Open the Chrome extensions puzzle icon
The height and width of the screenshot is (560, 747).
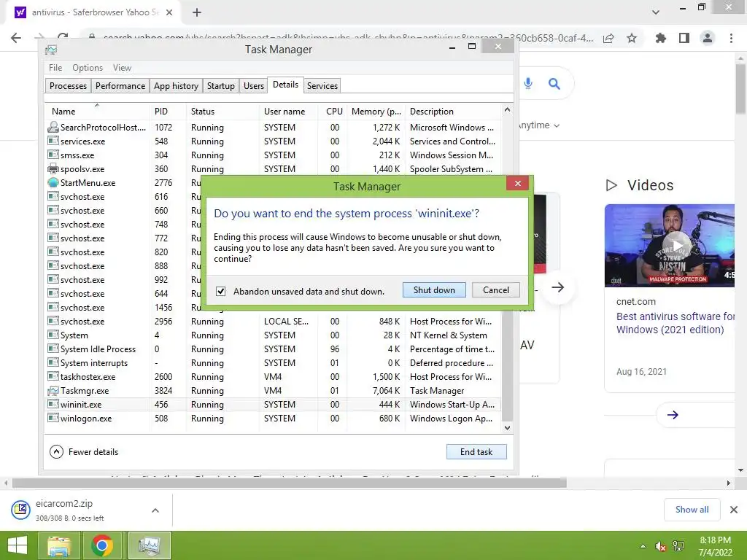tap(660, 38)
